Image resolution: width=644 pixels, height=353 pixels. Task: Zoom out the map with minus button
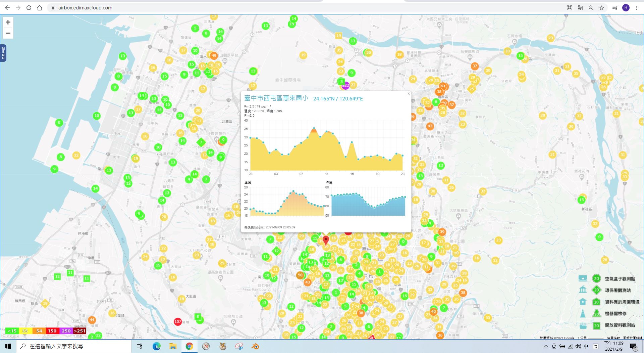8,33
